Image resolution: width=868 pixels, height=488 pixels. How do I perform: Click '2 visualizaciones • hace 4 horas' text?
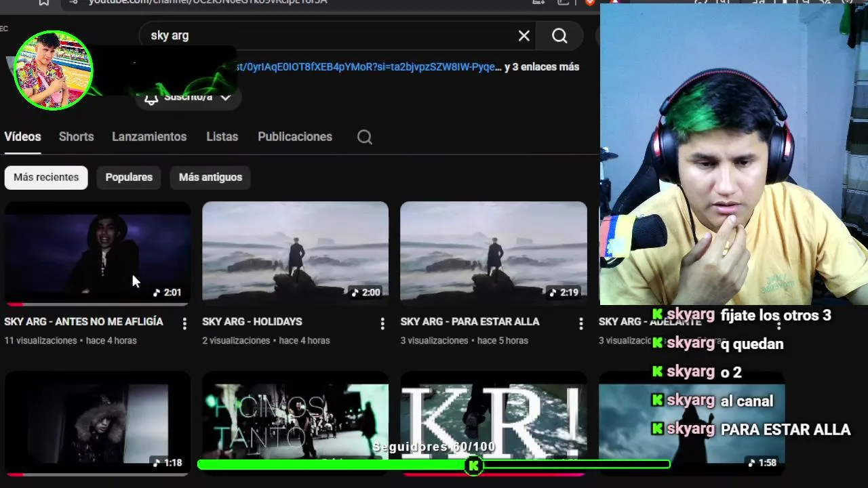[266, 341]
